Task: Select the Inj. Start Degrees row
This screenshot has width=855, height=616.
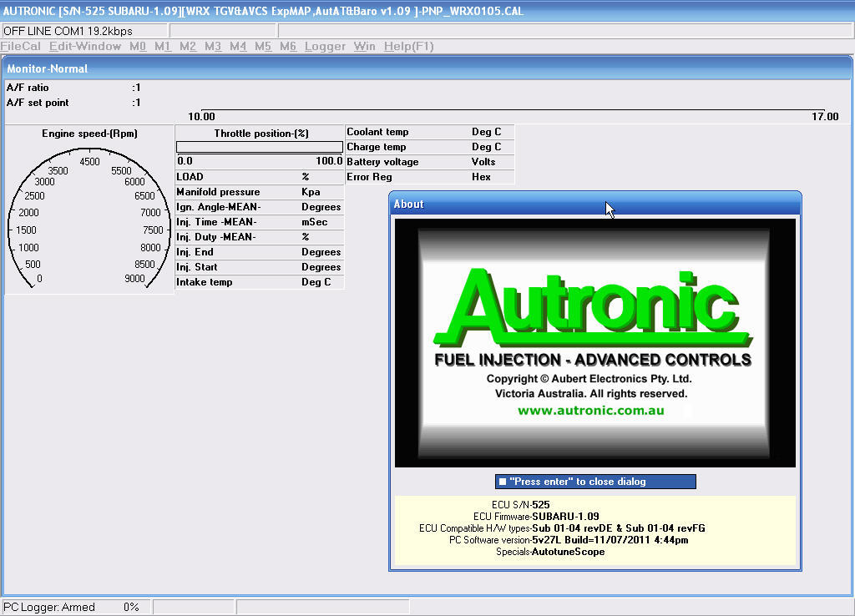Action: (260, 266)
